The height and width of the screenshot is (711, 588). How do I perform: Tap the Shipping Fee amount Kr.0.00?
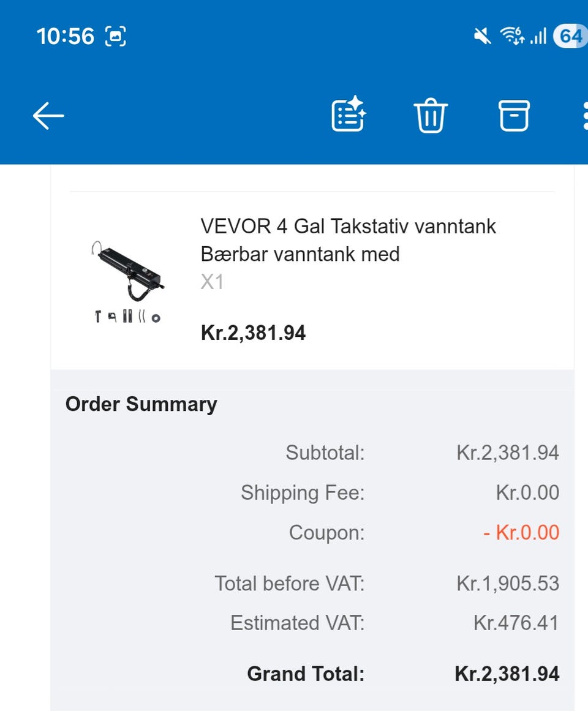coord(527,493)
